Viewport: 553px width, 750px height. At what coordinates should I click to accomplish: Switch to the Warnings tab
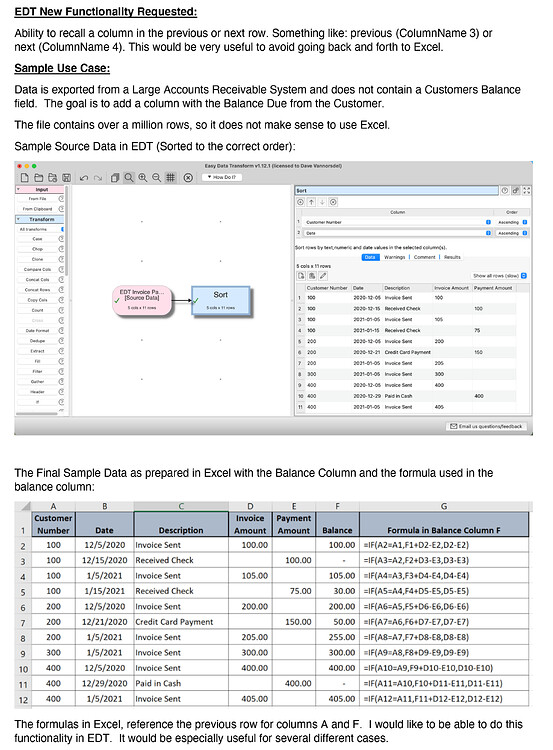394,257
